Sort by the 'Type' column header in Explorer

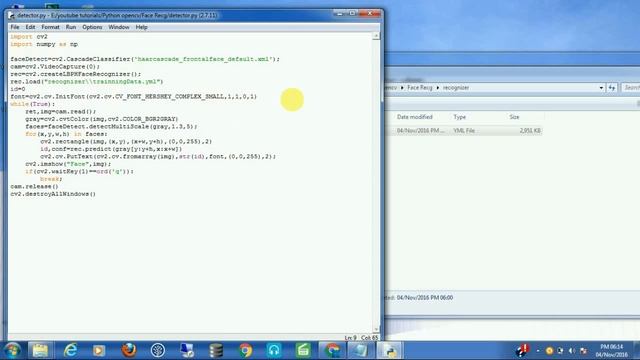coord(460,117)
